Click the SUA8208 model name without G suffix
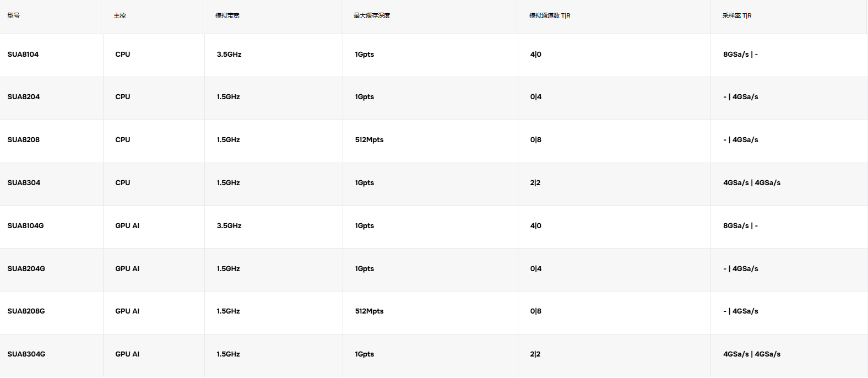 pos(24,140)
